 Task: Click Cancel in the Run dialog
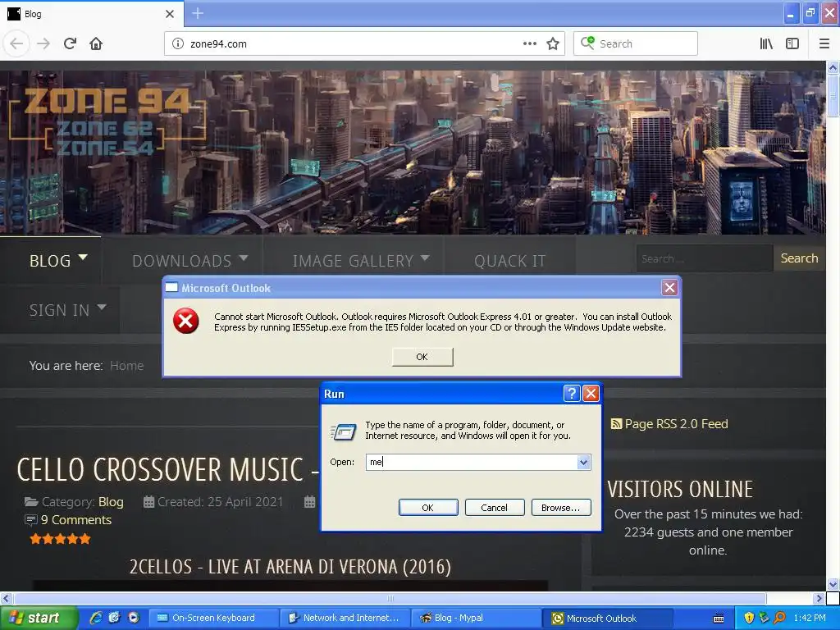494,507
